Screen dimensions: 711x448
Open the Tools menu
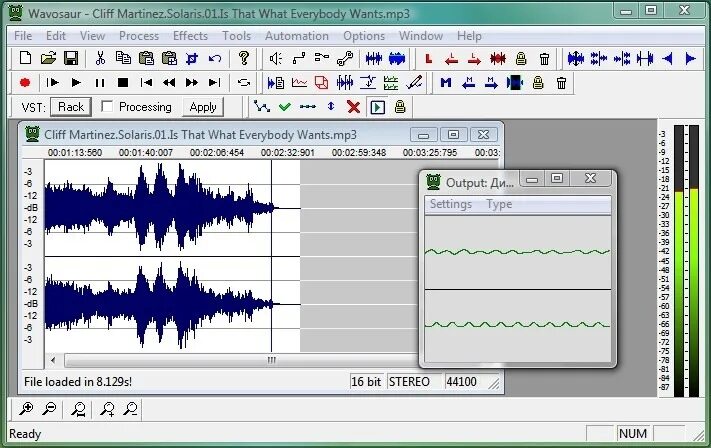pos(236,36)
